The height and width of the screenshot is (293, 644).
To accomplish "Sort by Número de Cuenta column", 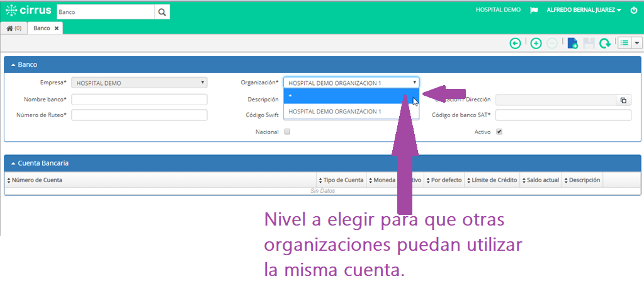I will [x=161, y=180].
